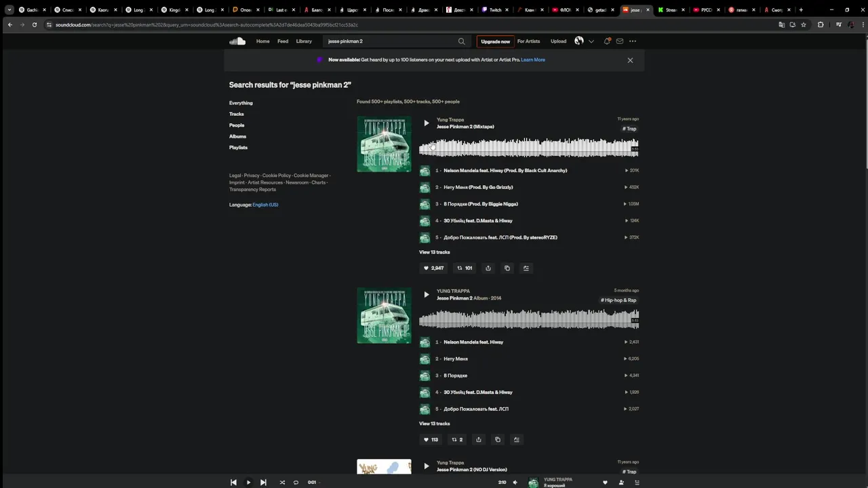Repost the album with 2 reposts
This screenshot has height=488, width=868.
[x=457, y=440]
